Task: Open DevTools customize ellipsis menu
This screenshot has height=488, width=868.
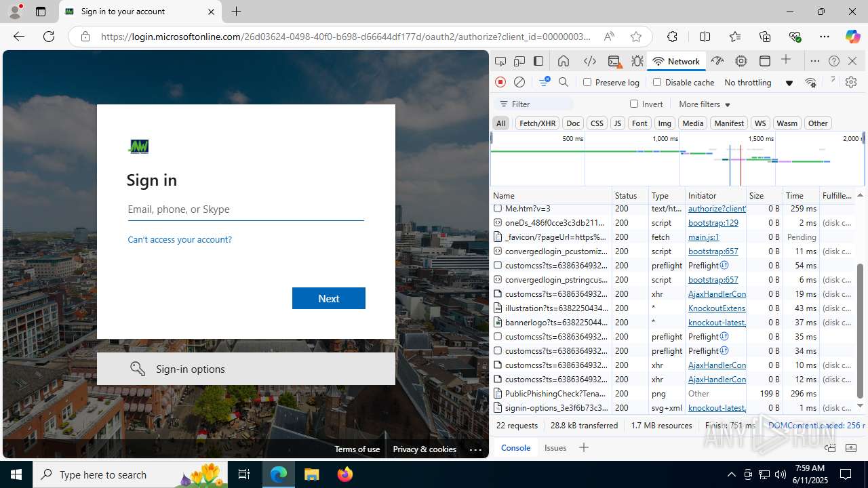Action: click(815, 61)
